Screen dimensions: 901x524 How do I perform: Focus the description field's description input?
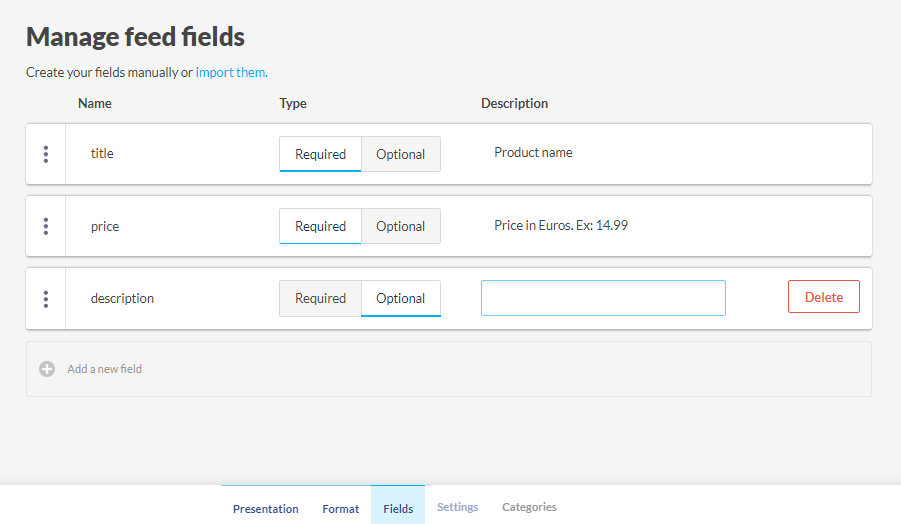[x=603, y=298]
